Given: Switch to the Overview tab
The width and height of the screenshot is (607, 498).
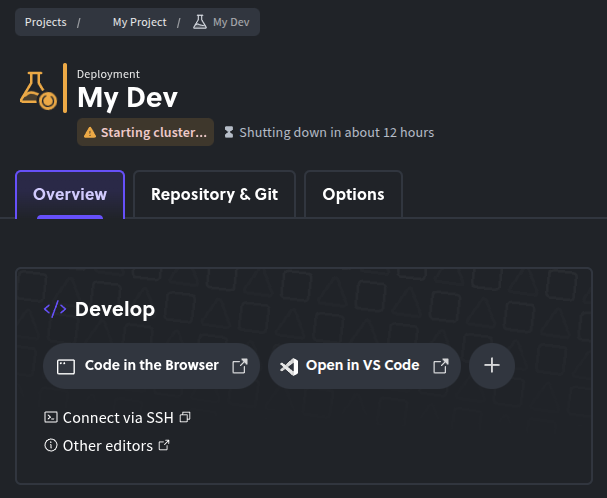Looking at the screenshot, I should pos(70,194).
